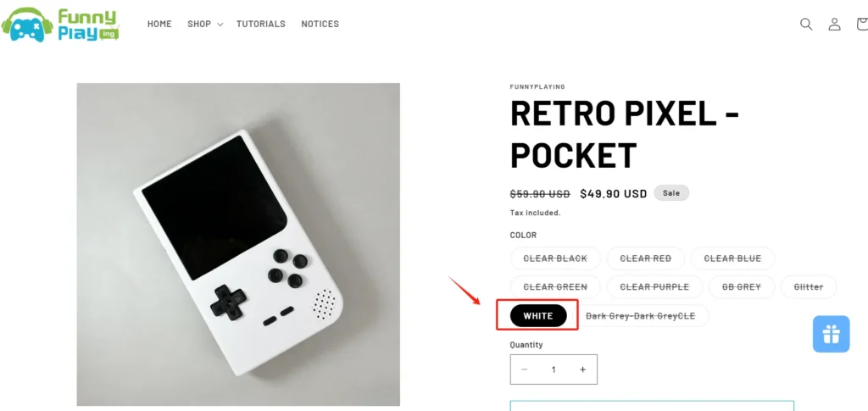Choose the CLEAR GREEN color option
Image resolution: width=868 pixels, height=411 pixels.
pos(555,287)
